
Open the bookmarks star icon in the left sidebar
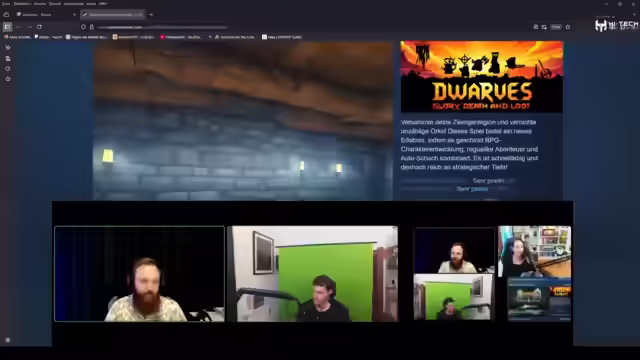coord(8,79)
